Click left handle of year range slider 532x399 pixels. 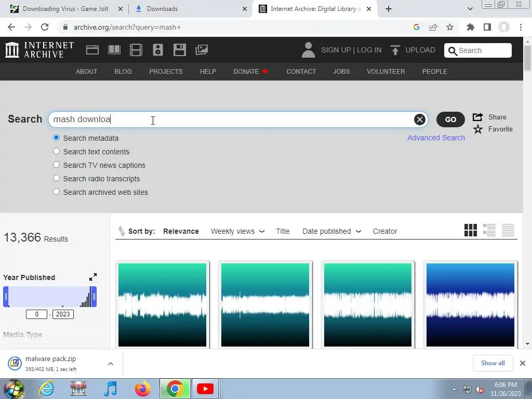coord(6,297)
